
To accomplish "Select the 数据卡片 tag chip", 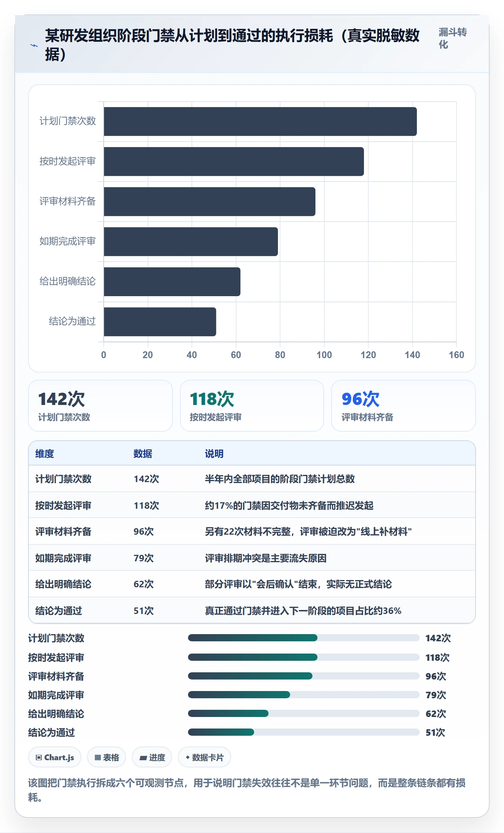I will (204, 757).
